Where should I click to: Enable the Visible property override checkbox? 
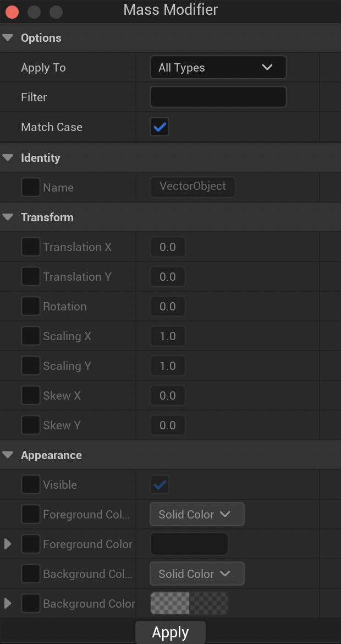pos(31,485)
